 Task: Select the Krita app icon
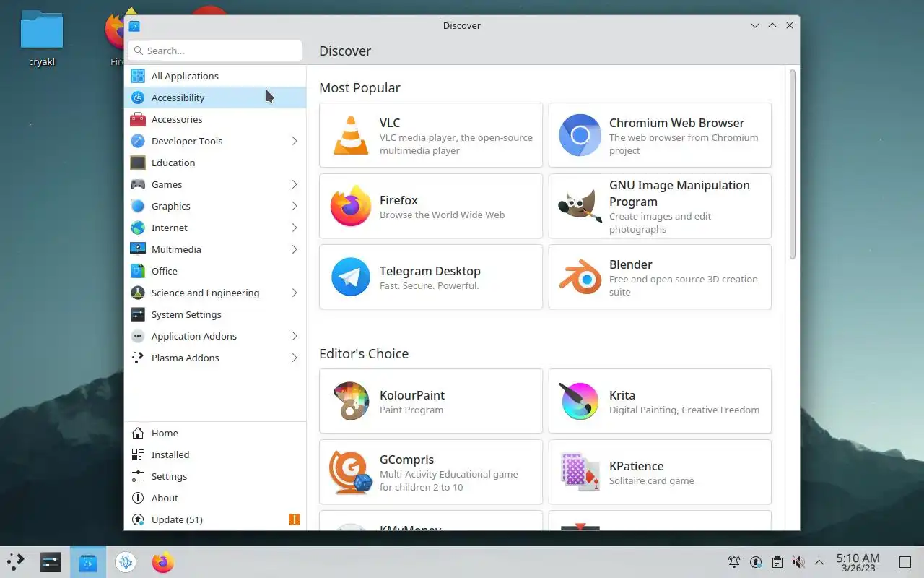tap(580, 401)
